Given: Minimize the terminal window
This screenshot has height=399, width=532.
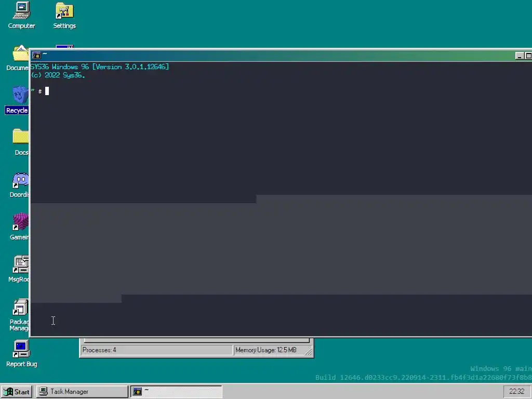Looking at the screenshot, I should tap(519, 56).
